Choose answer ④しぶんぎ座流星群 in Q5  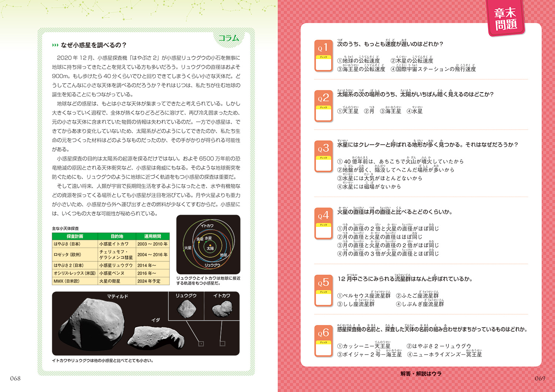[x=420, y=304]
